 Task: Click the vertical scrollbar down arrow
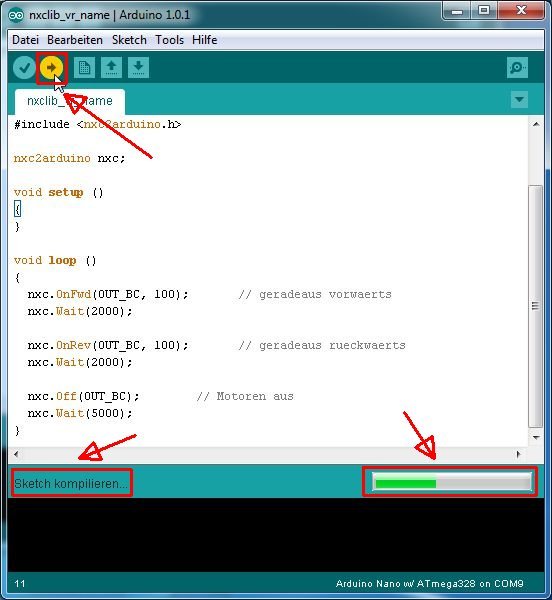click(536, 437)
